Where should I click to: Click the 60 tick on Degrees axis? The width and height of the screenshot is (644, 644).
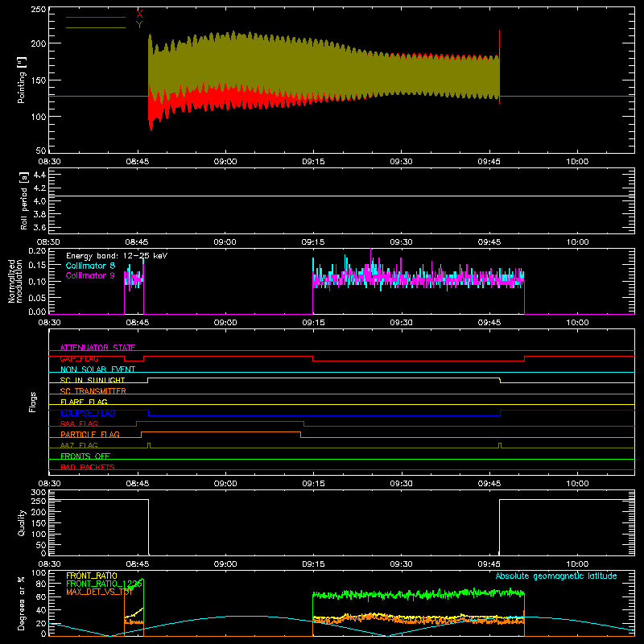41,597
